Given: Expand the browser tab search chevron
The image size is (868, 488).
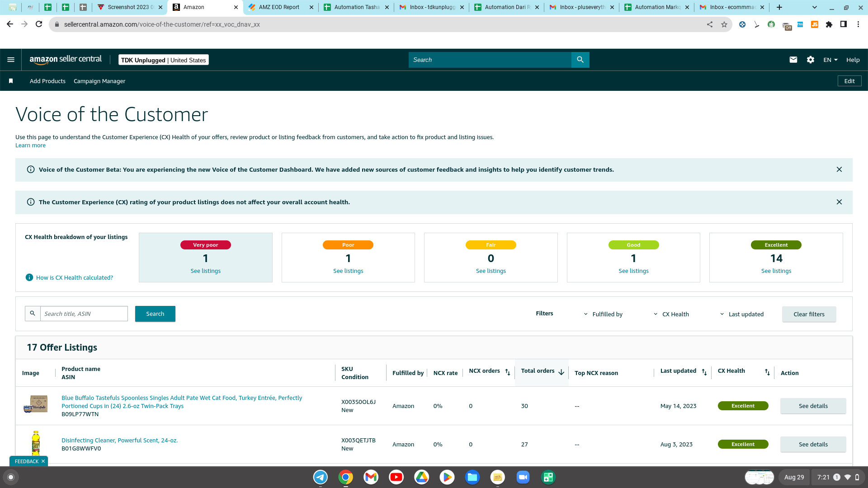Looking at the screenshot, I should 815,7.
